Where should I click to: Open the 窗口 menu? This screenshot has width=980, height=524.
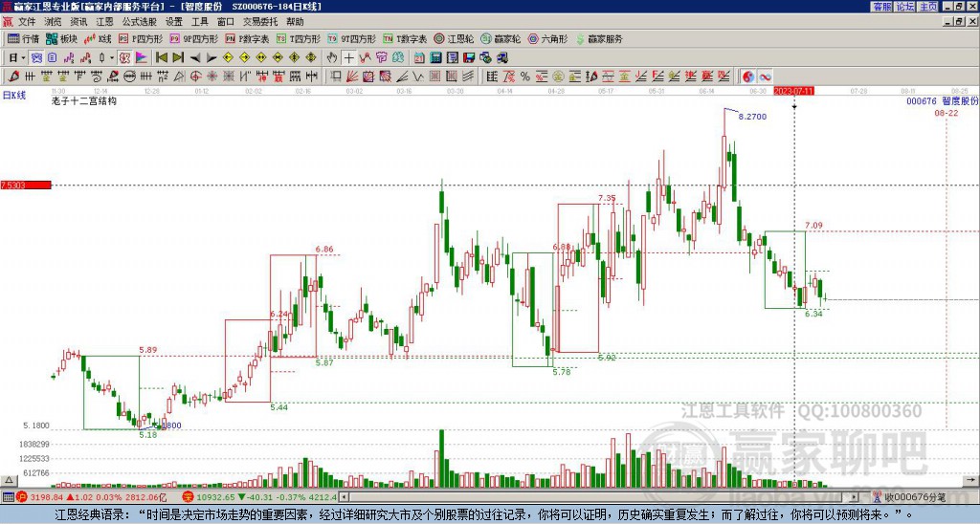pyautogui.click(x=225, y=22)
